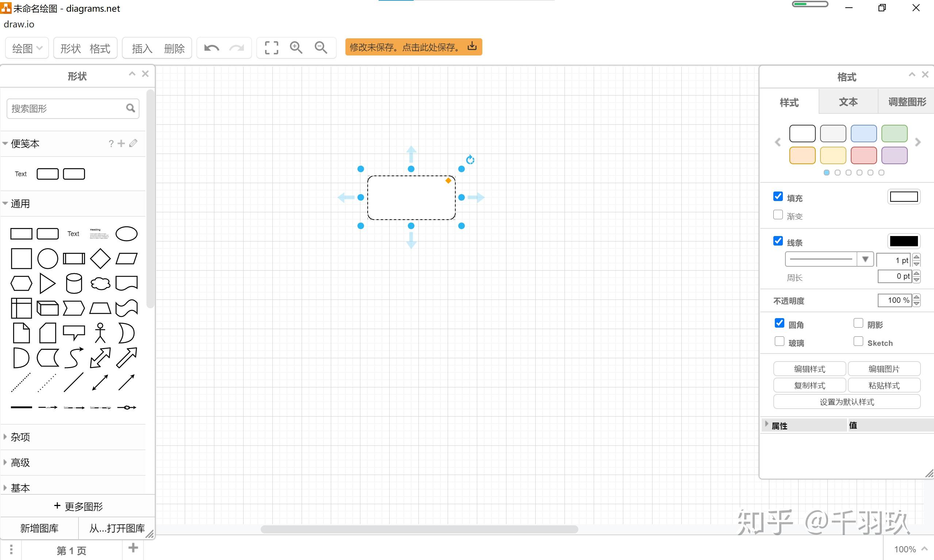Pick the light blue style swatch
This screenshot has height=560, width=934.
[864, 134]
